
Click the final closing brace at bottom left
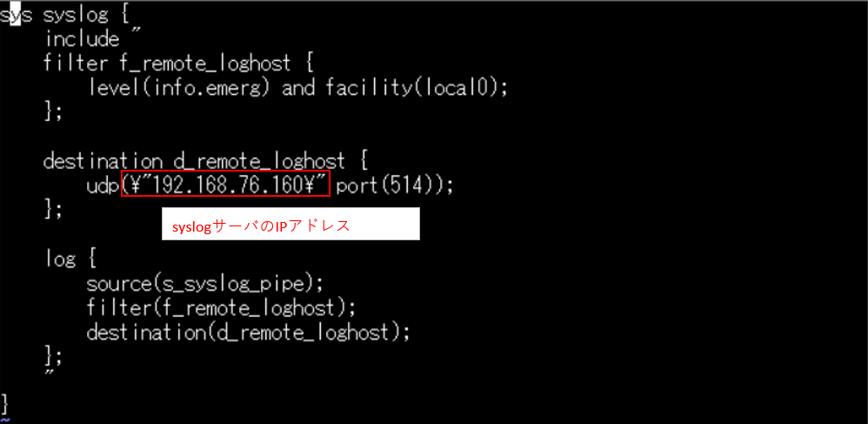5,401
